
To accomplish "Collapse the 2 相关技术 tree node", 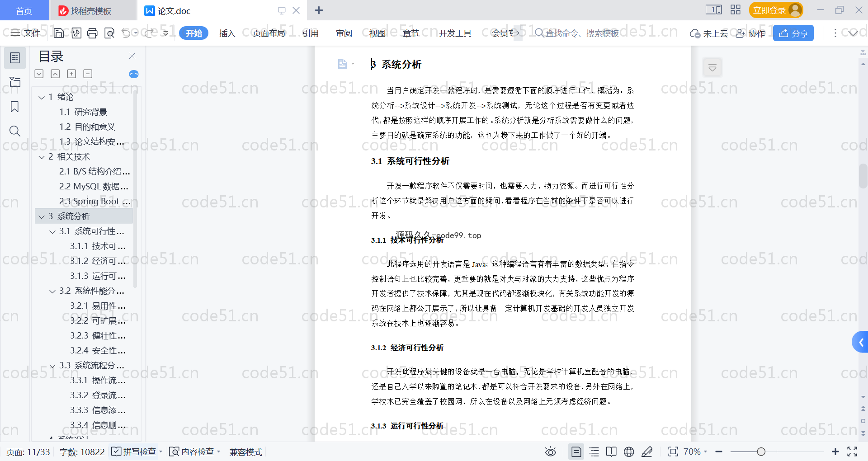I will coord(42,157).
